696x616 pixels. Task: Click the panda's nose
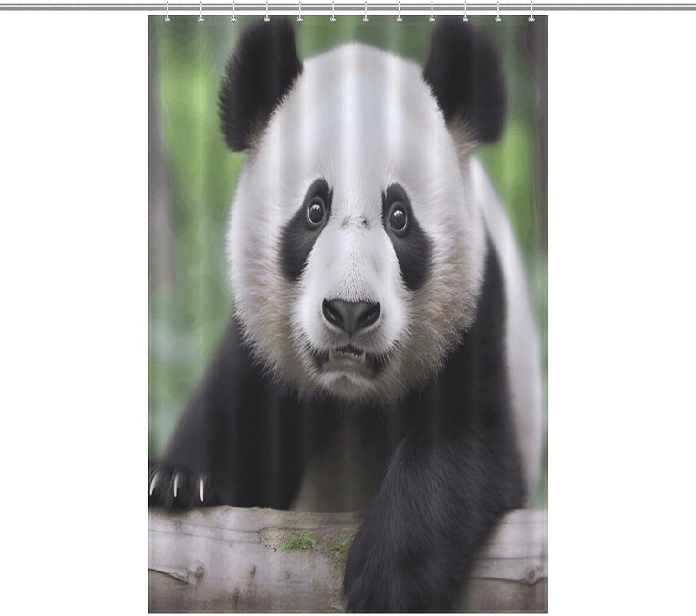pos(351,314)
